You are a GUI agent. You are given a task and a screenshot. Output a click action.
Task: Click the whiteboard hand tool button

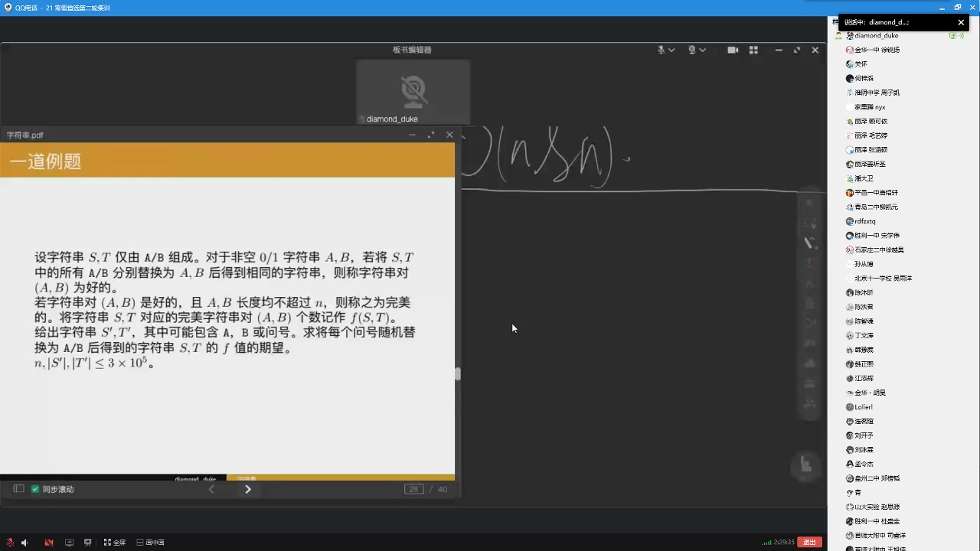pyautogui.click(x=805, y=465)
